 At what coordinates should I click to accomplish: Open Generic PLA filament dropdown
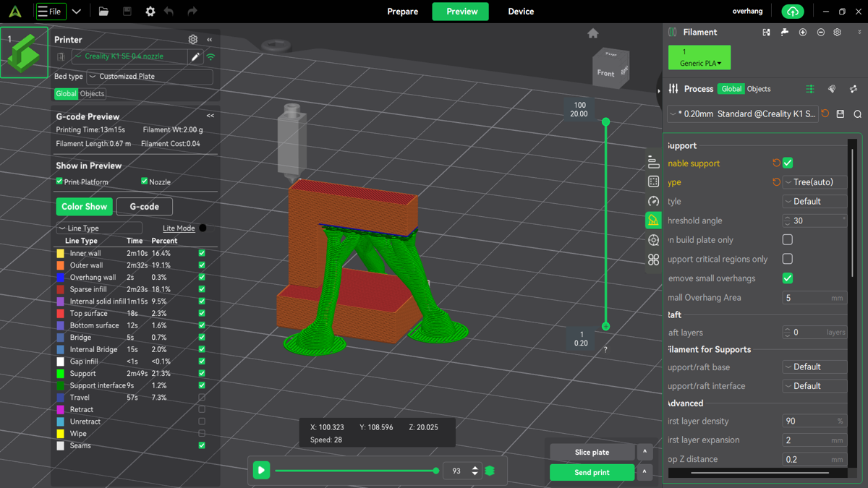tap(699, 57)
